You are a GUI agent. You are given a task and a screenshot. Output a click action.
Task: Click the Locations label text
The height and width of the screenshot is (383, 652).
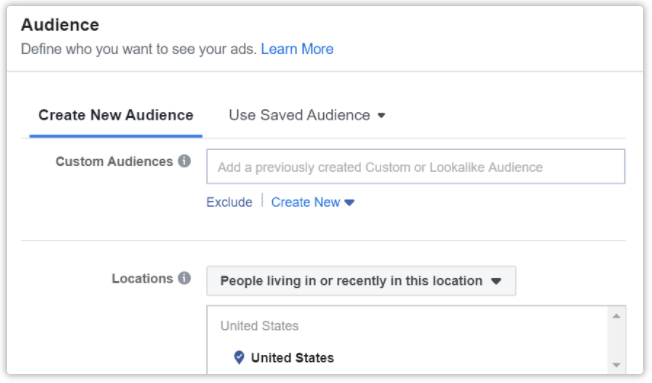click(142, 278)
